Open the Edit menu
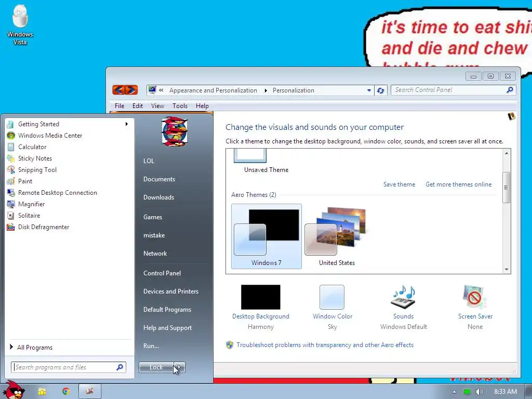Image resolution: width=532 pixels, height=399 pixels. pos(137,106)
